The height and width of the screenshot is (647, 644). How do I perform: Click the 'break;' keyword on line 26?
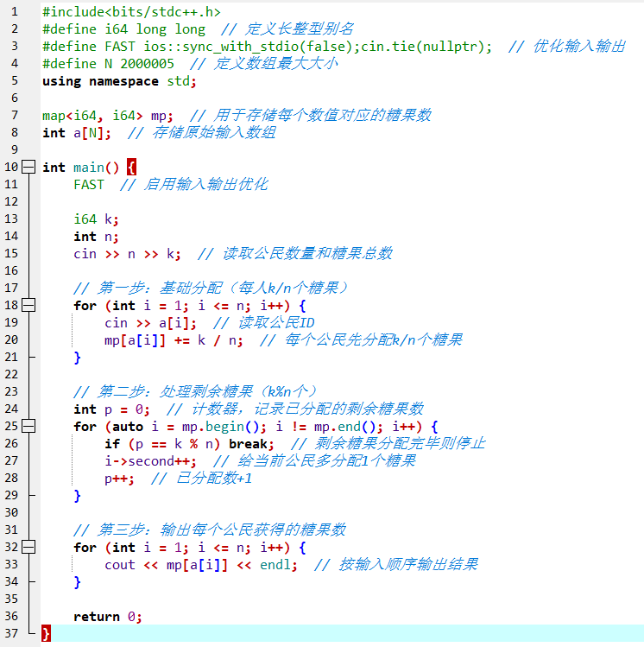(251, 444)
